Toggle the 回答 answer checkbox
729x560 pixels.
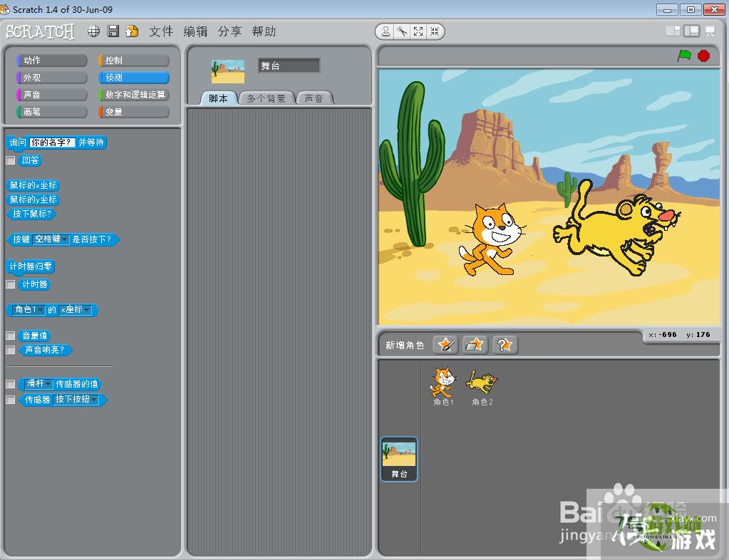pos(10,160)
